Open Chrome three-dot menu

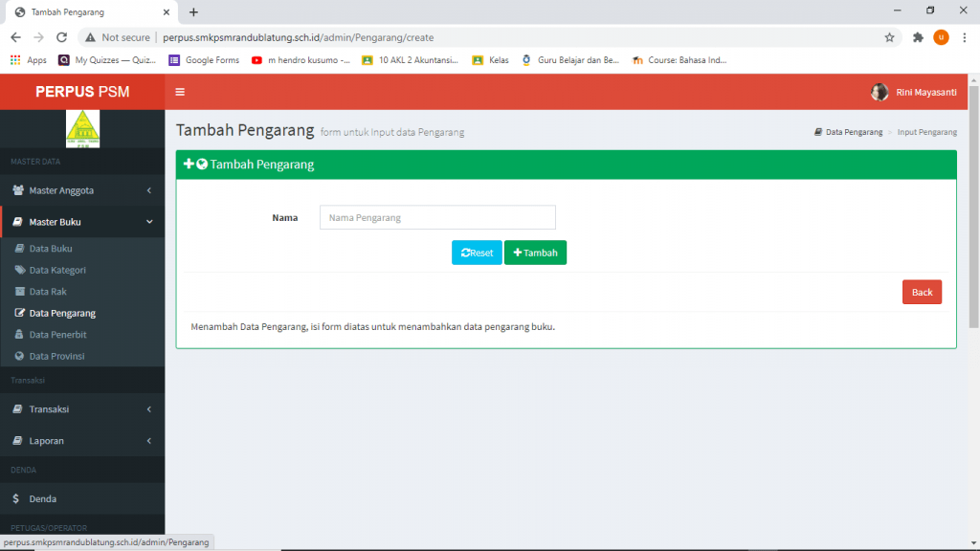[965, 37]
